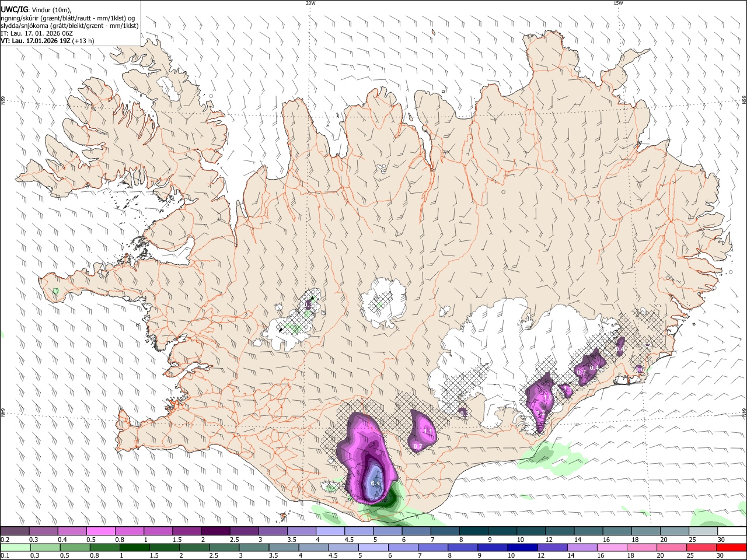747x560 pixels.
Task: Click the 'slydda/snjókoma' legend description line
Action: [x=69, y=26]
